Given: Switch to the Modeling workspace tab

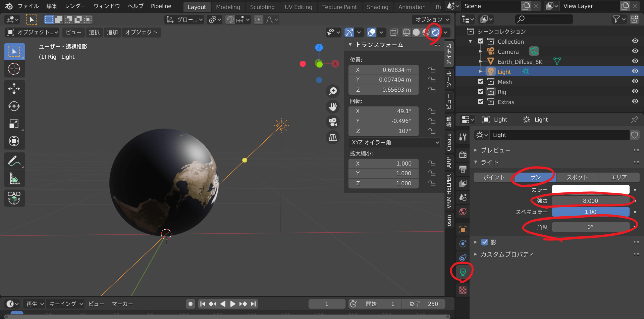Looking at the screenshot, I should pyautogui.click(x=228, y=7).
